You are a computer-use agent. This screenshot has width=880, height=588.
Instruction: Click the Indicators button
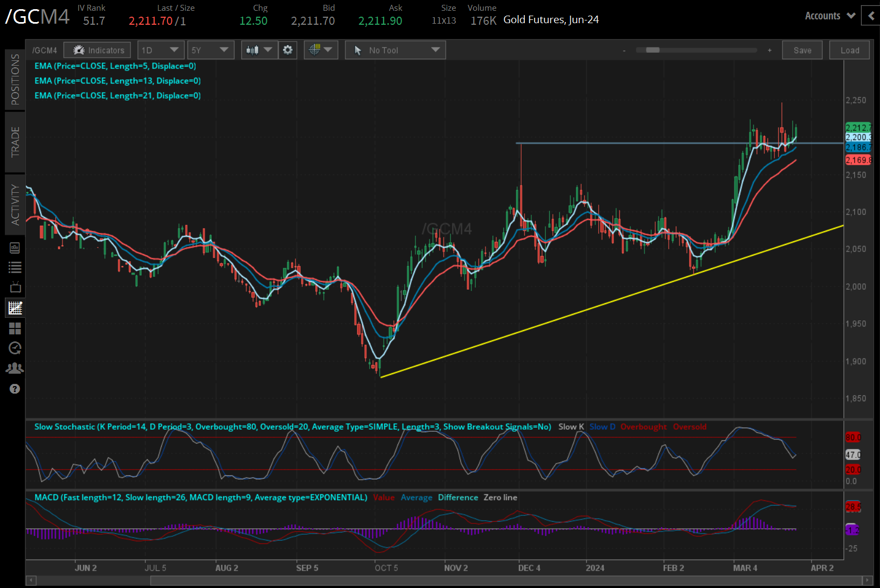click(98, 50)
